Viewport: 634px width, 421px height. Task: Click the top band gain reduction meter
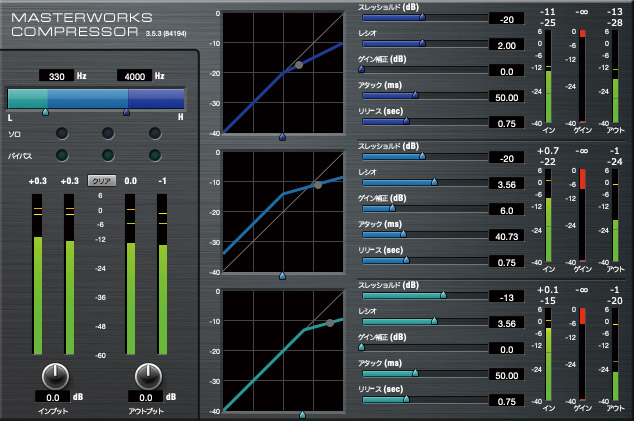coord(582,76)
